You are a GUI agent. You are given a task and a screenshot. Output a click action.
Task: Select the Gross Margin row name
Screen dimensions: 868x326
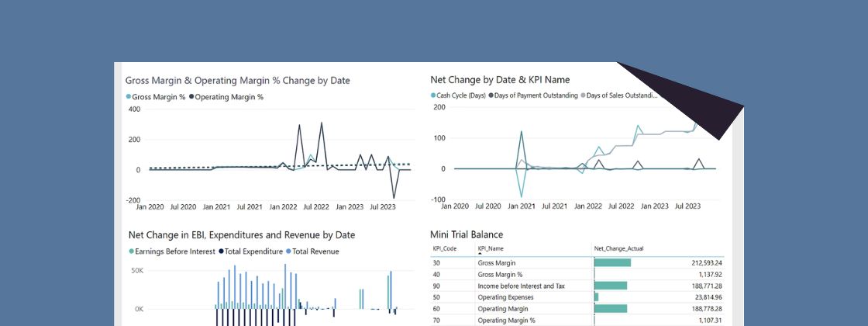click(x=497, y=263)
